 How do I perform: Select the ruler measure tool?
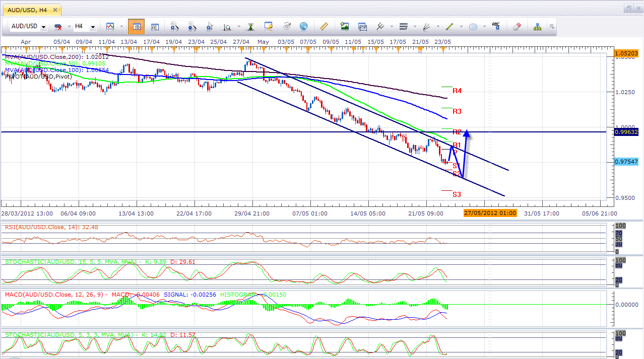tap(324, 26)
